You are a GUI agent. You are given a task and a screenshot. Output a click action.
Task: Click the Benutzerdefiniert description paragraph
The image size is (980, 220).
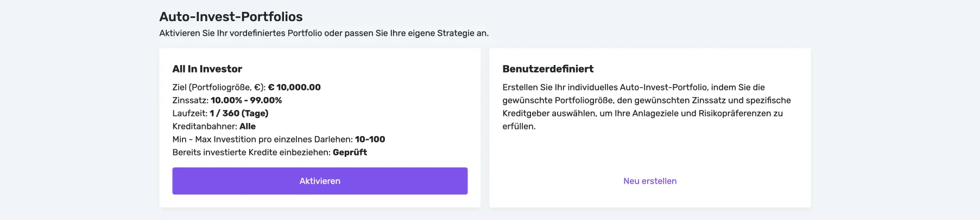[x=646, y=107]
